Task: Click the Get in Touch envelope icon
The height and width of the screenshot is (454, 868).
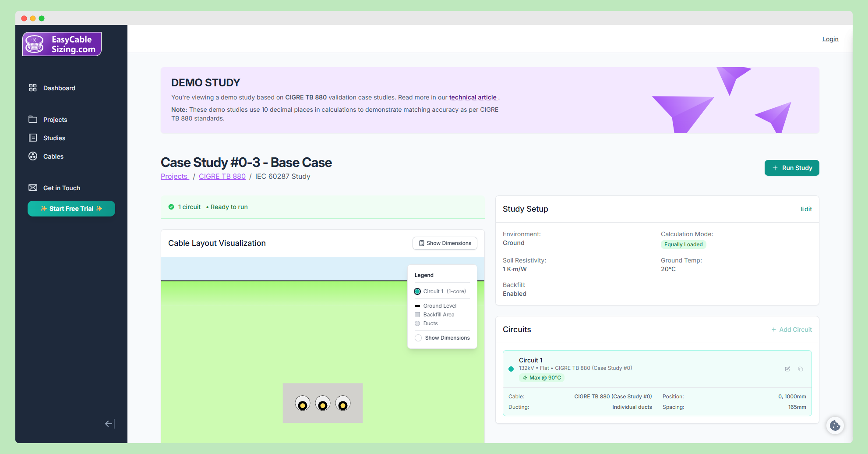Action: [x=33, y=188]
